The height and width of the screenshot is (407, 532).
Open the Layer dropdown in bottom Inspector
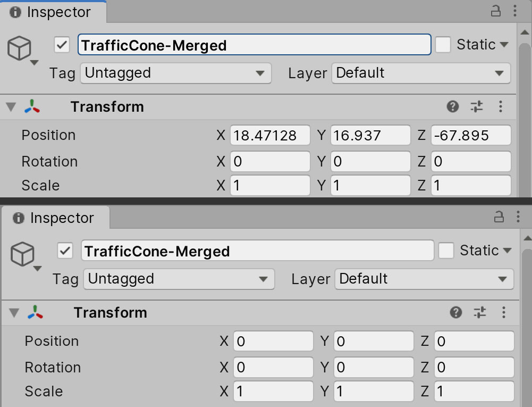click(424, 279)
